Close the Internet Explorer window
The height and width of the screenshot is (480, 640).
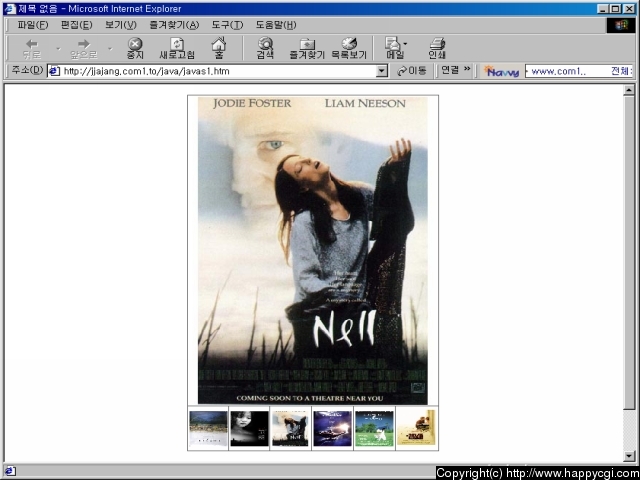tap(629, 9)
